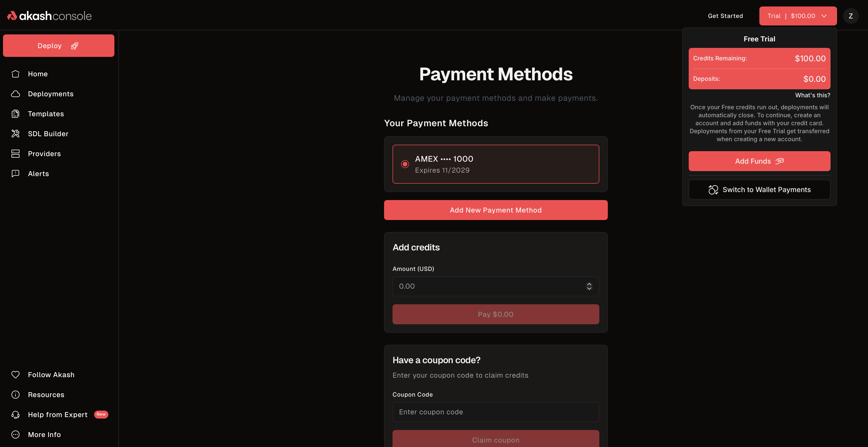This screenshot has width=868, height=447.
Task: Select the Deployments cloud icon in sidebar
Action: (x=15, y=94)
